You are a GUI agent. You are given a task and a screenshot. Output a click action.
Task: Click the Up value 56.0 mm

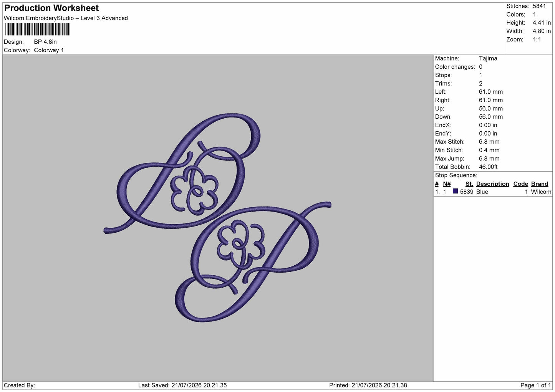(490, 109)
